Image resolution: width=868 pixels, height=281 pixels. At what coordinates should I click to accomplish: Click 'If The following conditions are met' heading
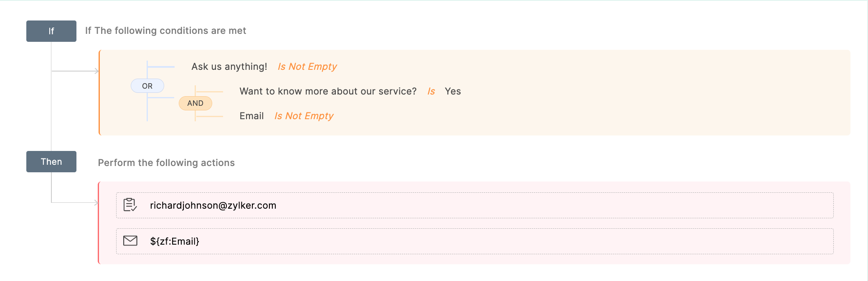[x=165, y=31]
